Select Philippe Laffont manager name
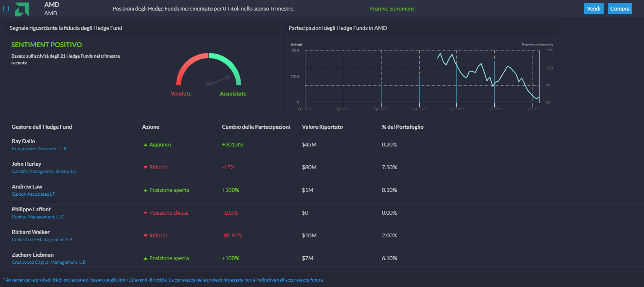Image resolution: width=644 pixels, height=287 pixels. (x=31, y=209)
